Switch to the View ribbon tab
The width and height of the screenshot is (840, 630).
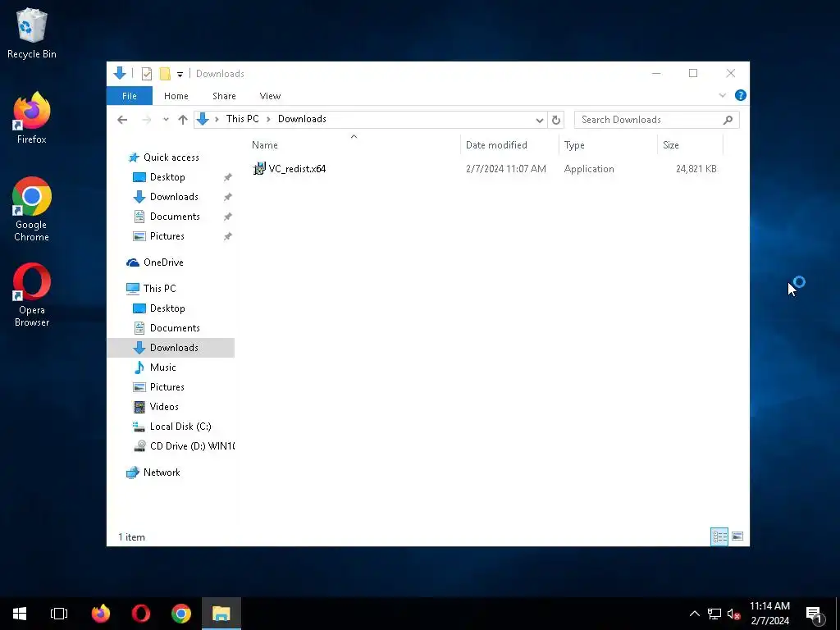click(x=270, y=96)
